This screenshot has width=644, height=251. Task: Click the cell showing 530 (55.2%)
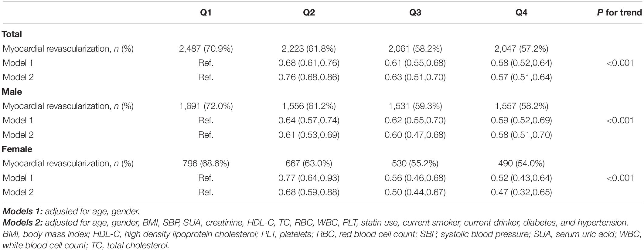tap(415, 163)
